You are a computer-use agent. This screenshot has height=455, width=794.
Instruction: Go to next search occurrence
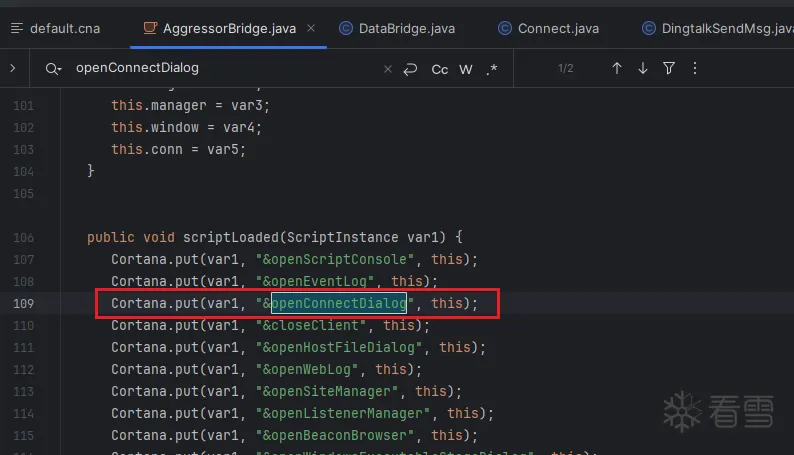point(643,68)
